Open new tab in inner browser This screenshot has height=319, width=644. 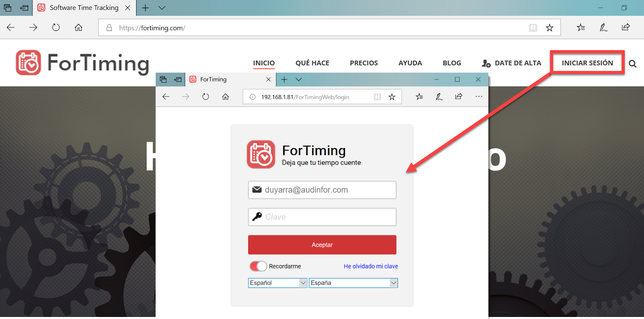pyautogui.click(x=284, y=80)
